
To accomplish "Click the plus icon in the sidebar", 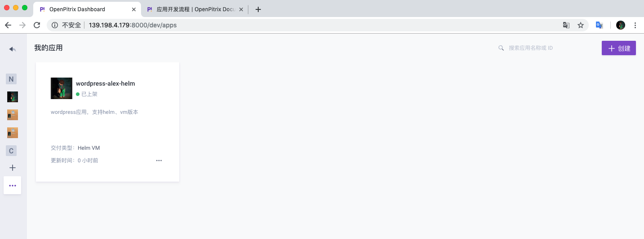I will click(13, 168).
